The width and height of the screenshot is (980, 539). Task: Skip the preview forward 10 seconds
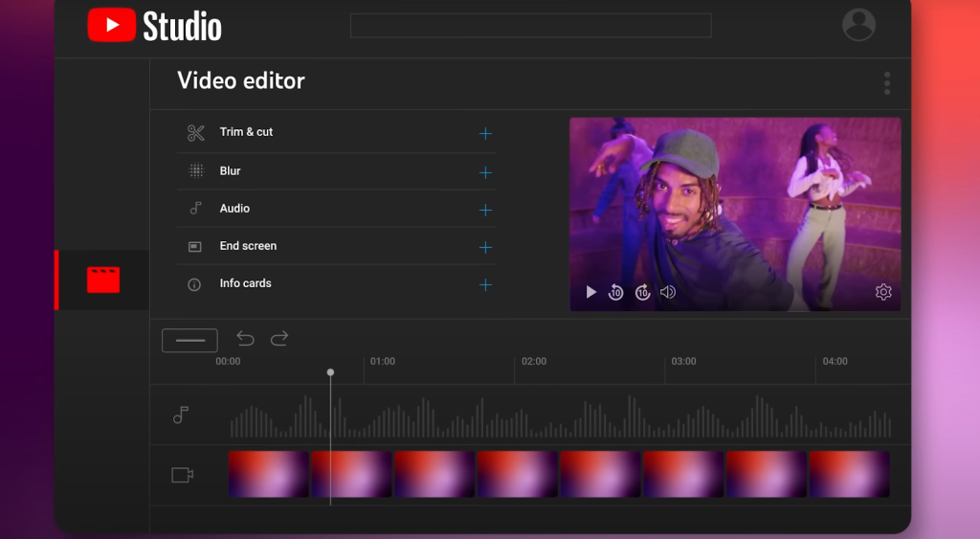(642, 292)
